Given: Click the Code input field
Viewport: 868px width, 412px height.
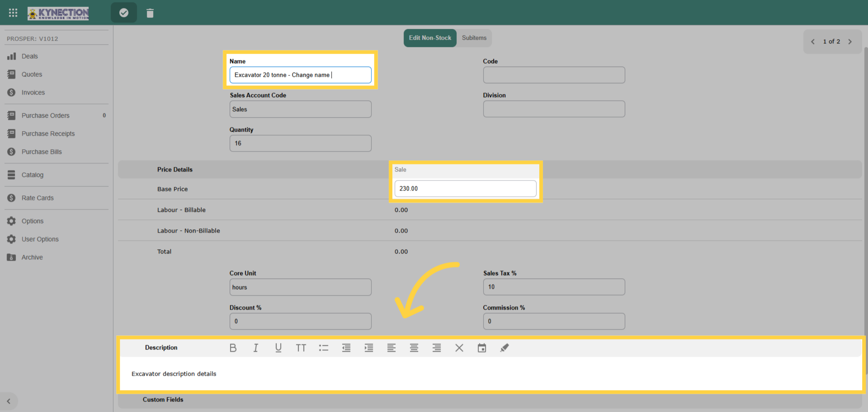Looking at the screenshot, I should click(554, 75).
